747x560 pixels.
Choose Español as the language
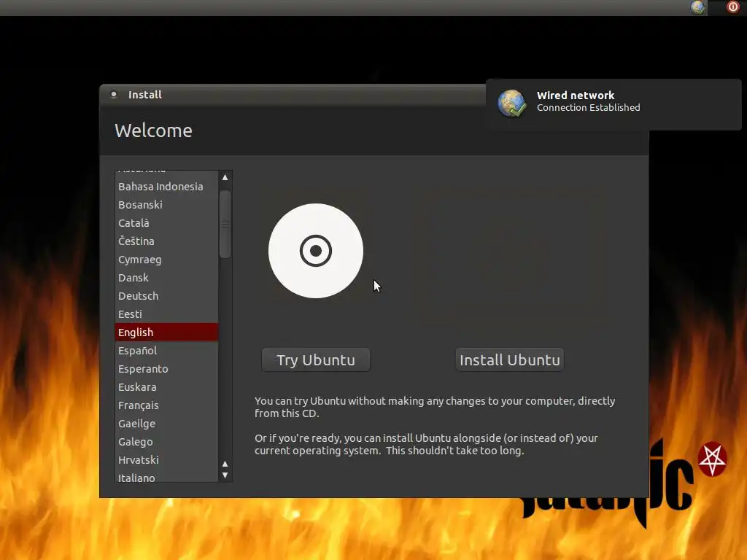(166, 351)
